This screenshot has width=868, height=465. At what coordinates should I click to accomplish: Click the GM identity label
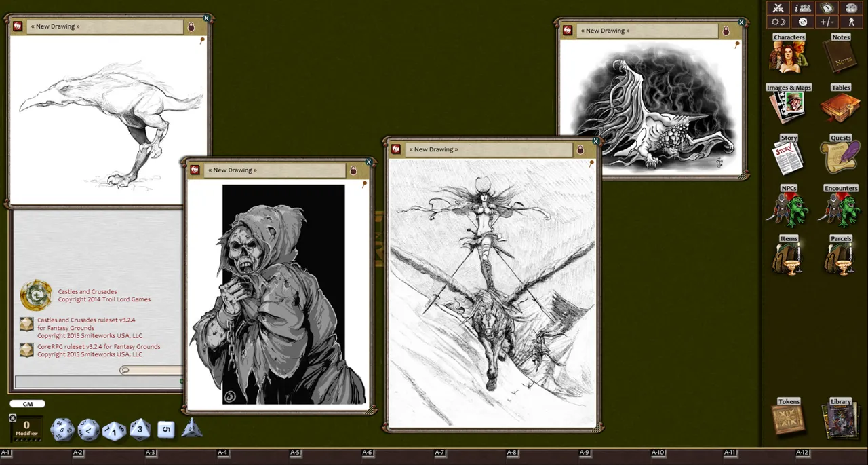(x=28, y=404)
